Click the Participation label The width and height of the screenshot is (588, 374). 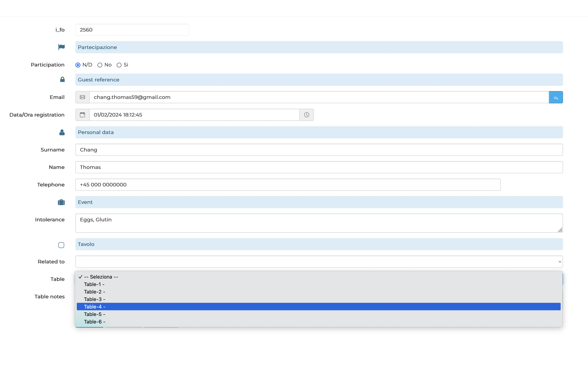pyautogui.click(x=48, y=65)
